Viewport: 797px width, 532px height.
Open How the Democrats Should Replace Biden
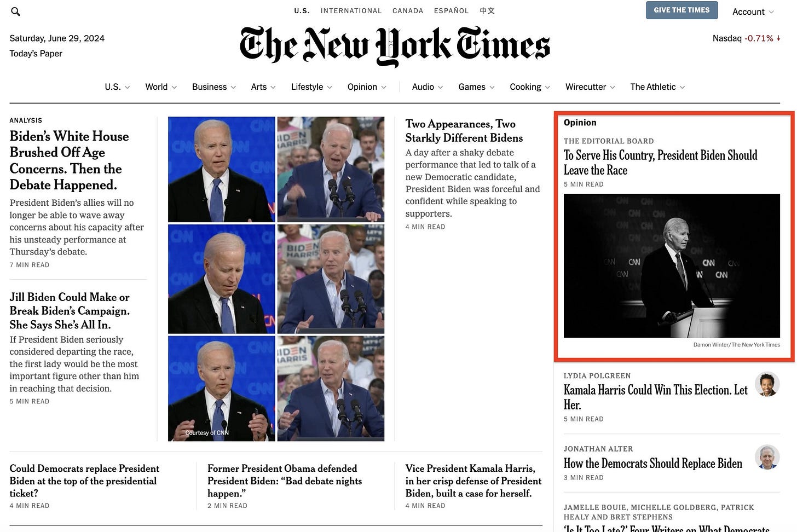(653, 464)
